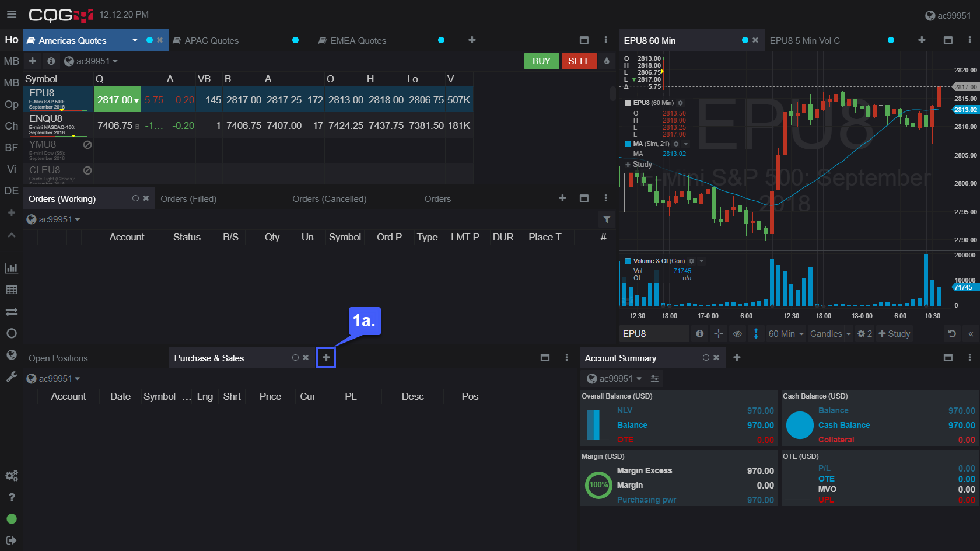Open the bar chart widget in sidebar
This screenshot has height=551, width=980.
[x=11, y=268]
